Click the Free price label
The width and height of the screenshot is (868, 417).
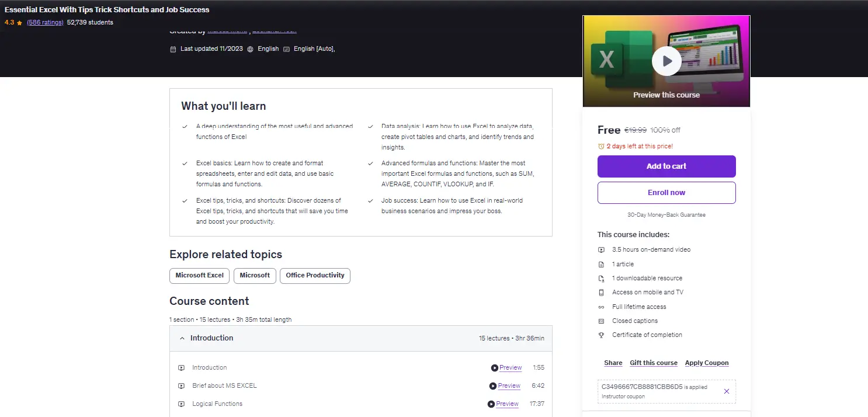pyautogui.click(x=609, y=130)
